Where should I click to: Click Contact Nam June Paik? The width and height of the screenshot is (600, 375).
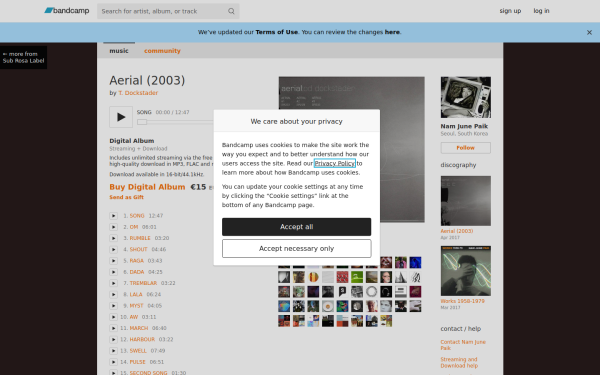463,345
